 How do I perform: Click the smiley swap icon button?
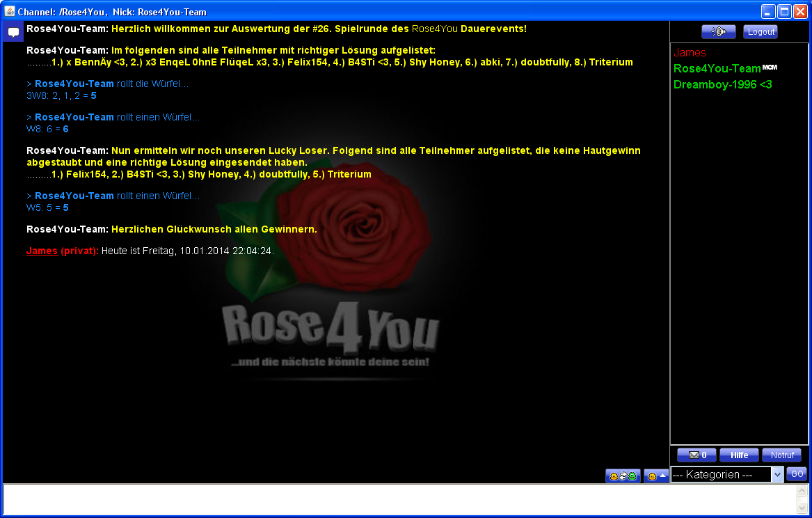(x=623, y=476)
